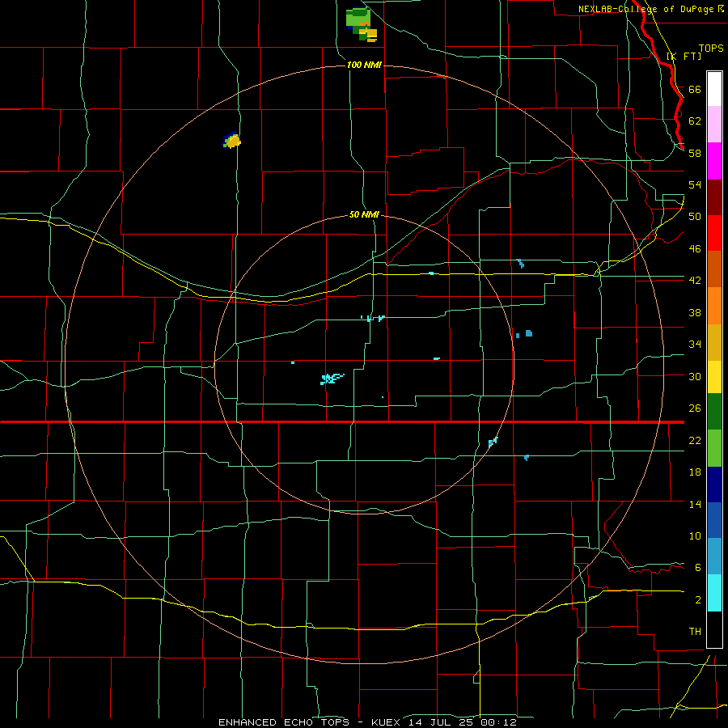Select the cyan legend swatch
The width and height of the screenshot is (728, 728).
tap(714, 593)
